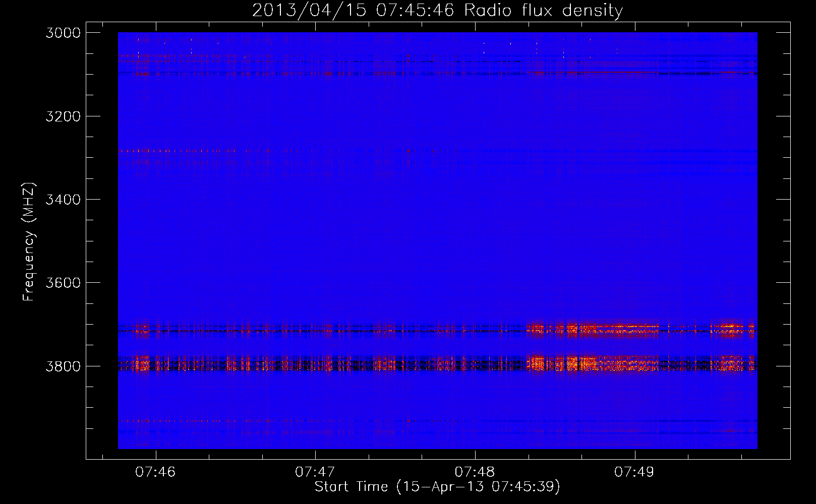Click the '07:47' time axis label
Screen dimensions: 816x504
pyautogui.click(x=315, y=472)
